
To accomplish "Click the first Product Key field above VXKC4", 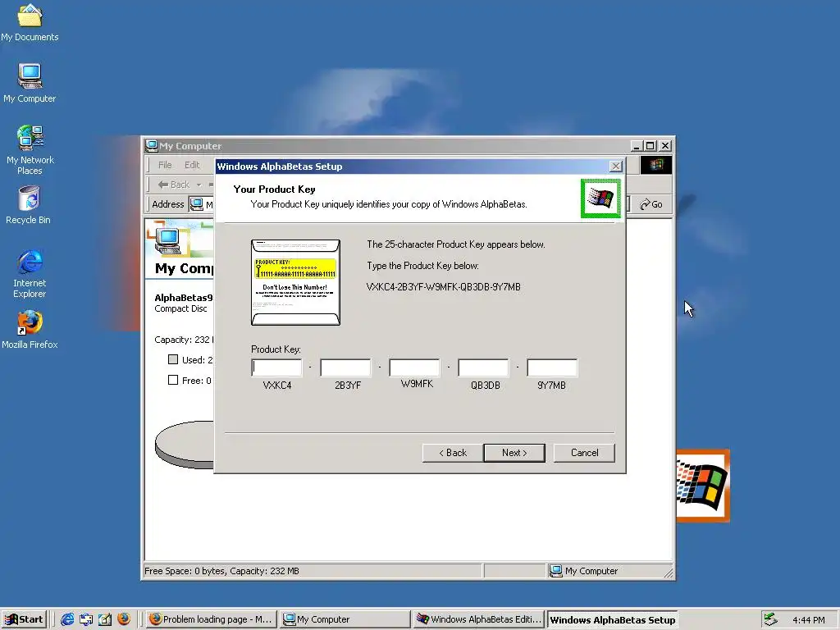I will pos(276,367).
